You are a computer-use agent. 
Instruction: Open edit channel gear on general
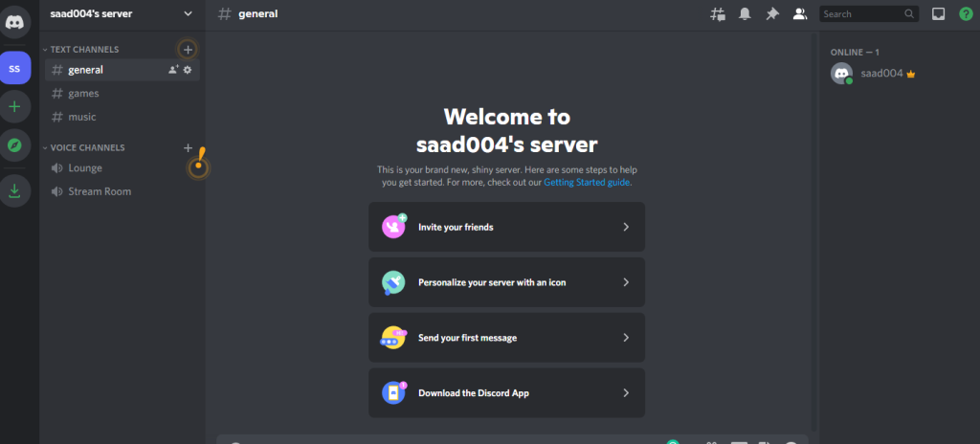tap(188, 70)
